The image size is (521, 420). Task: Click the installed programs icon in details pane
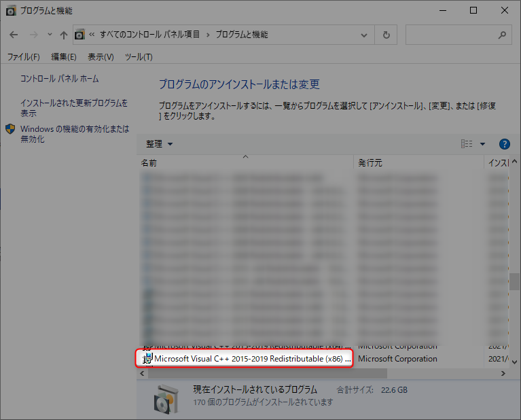pyautogui.click(x=166, y=400)
